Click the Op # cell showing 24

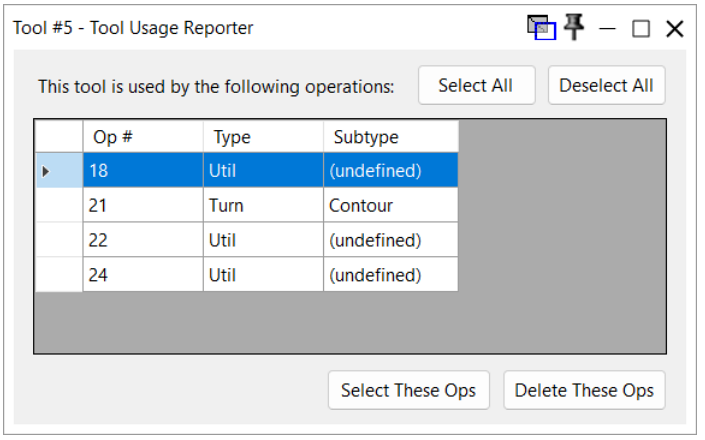(143, 275)
